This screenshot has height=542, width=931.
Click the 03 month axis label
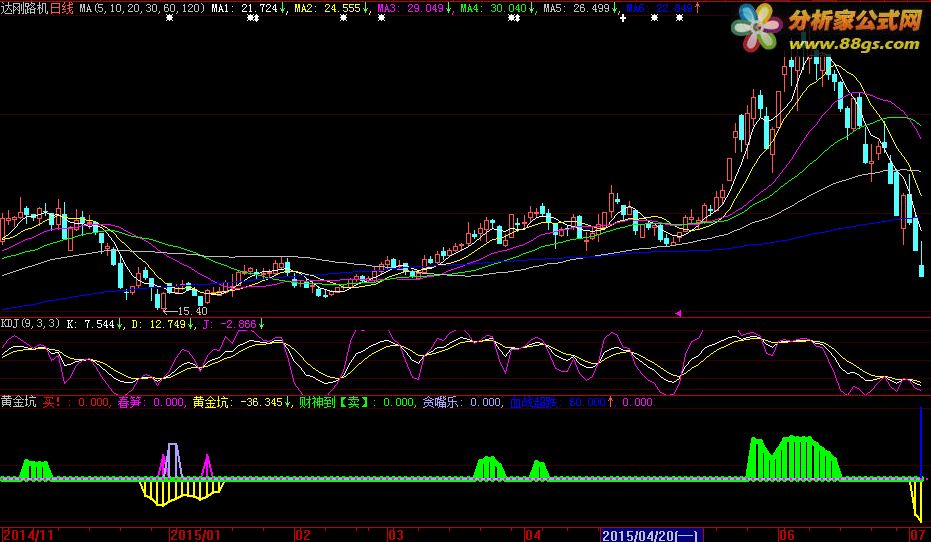coord(396,535)
